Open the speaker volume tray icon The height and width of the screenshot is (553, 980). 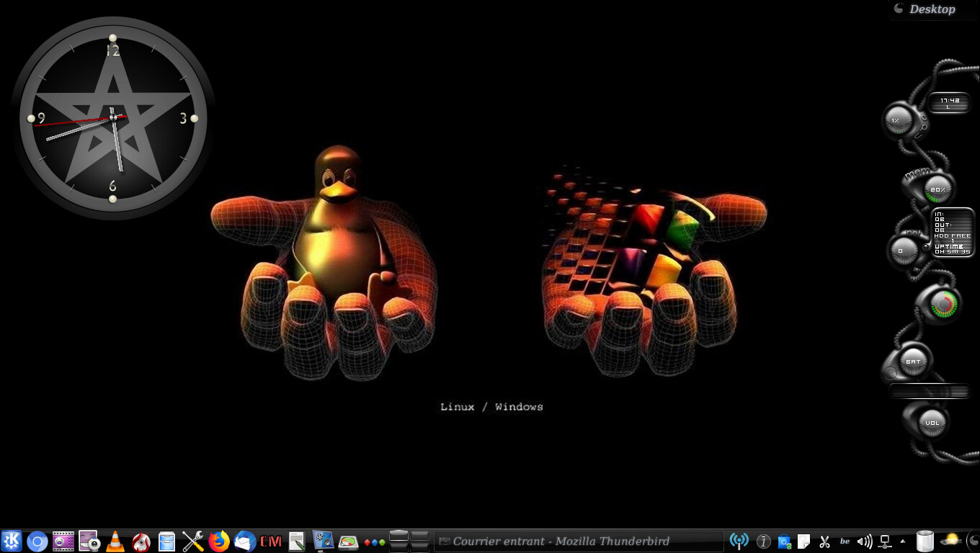(x=865, y=541)
